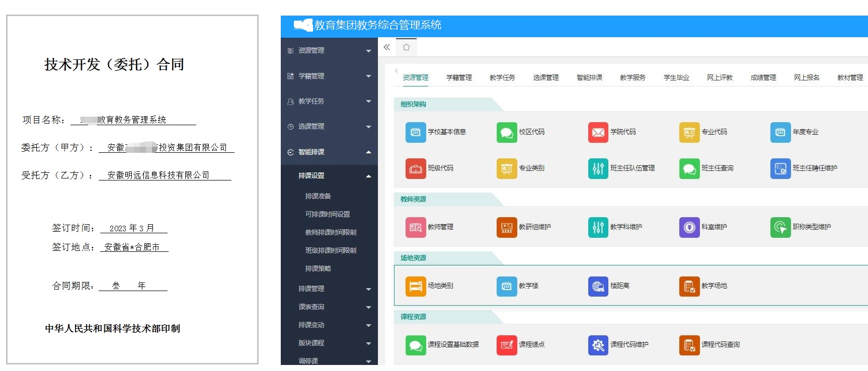Switch to top 教学任务 tab
This screenshot has width=868, height=371.
502,77
